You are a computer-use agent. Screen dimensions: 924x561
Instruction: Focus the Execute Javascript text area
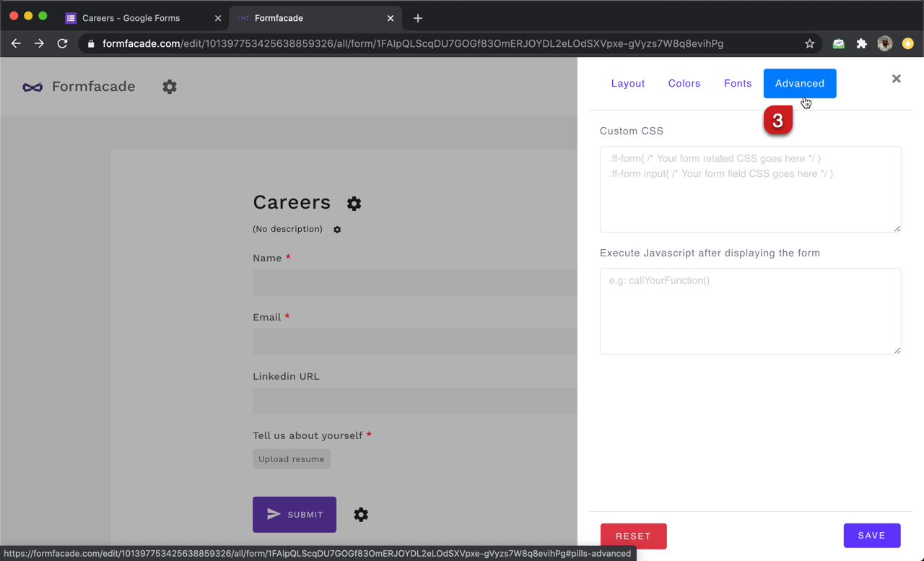(x=750, y=311)
